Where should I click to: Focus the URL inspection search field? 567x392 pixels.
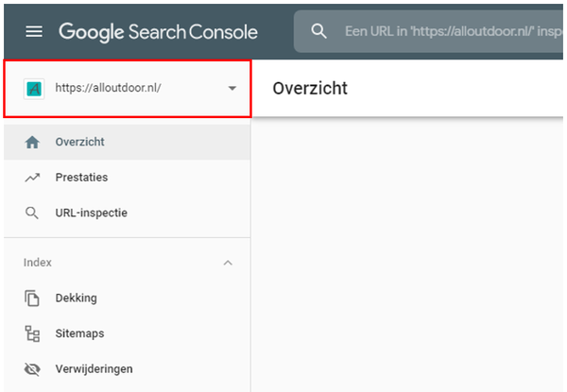coord(428,31)
